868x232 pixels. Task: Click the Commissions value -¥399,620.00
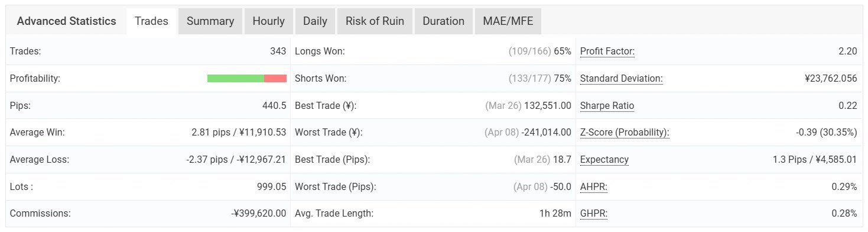tap(259, 214)
